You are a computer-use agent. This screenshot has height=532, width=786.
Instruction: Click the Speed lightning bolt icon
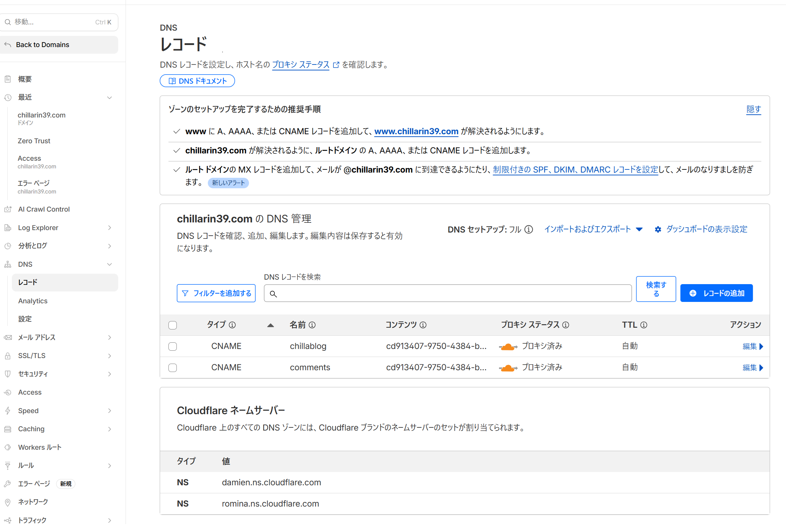point(8,411)
